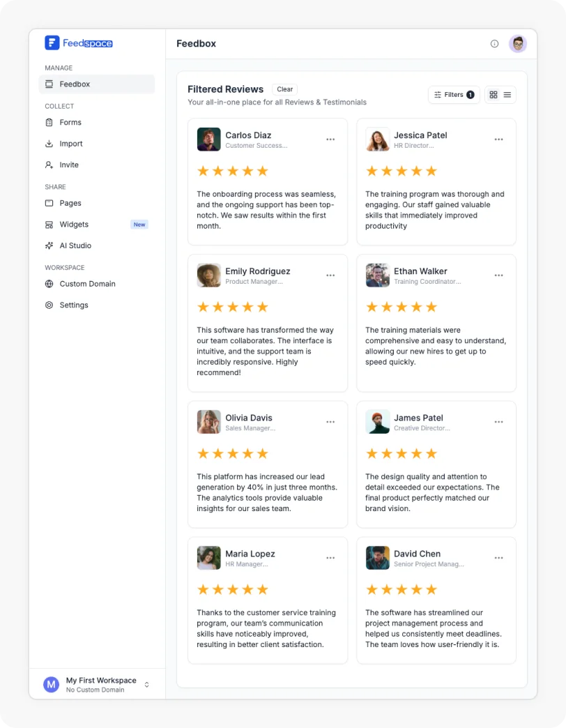The image size is (566, 728).
Task: Switch to list view layout
Action: pyautogui.click(x=508, y=94)
